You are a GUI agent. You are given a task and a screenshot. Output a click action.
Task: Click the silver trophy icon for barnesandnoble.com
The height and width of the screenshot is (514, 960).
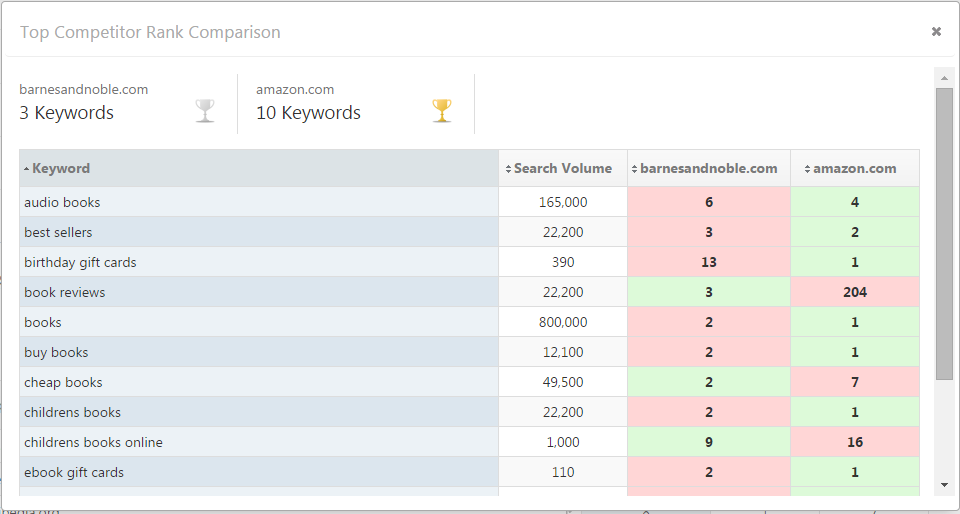click(x=205, y=110)
